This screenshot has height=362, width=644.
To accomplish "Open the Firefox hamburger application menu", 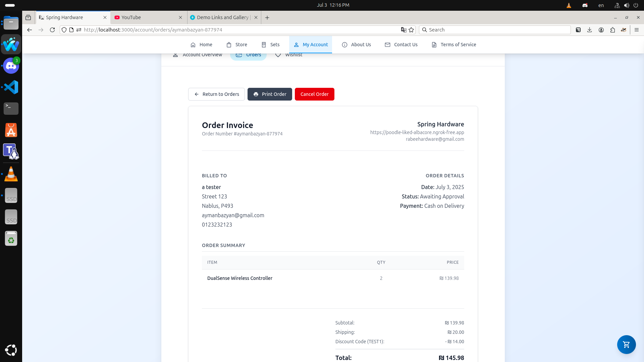I will 637,30.
